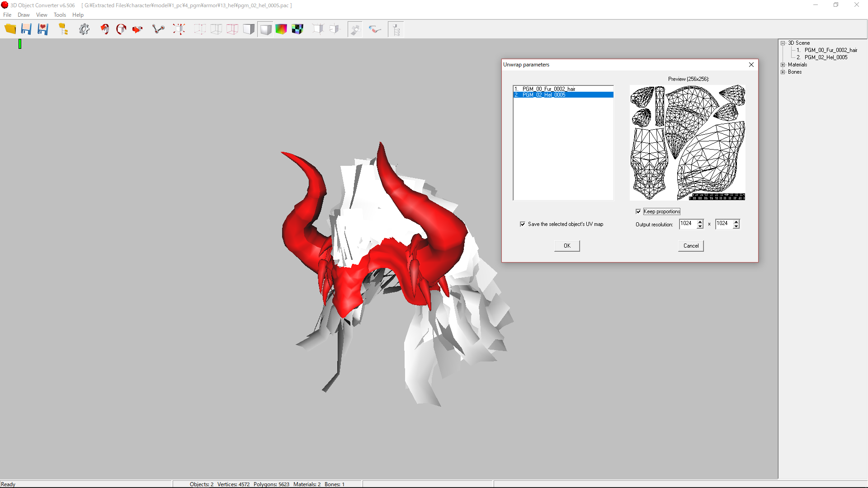Select the checkered texture cube icon
Image resolution: width=868 pixels, height=488 pixels.
click(297, 29)
